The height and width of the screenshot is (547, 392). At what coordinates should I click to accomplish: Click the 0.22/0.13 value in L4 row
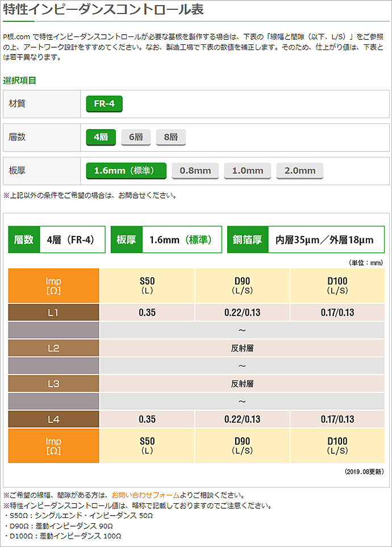pyautogui.click(x=243, y=419)
